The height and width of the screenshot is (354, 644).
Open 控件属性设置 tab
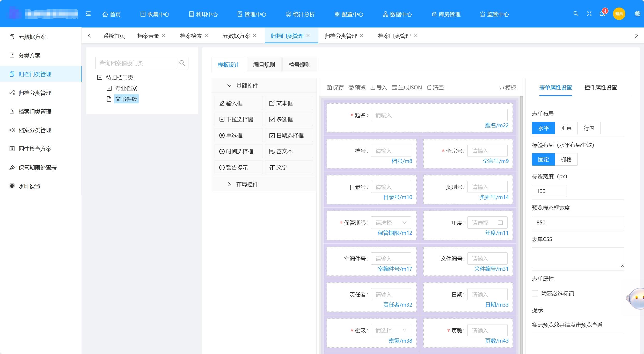coord(601,88)
